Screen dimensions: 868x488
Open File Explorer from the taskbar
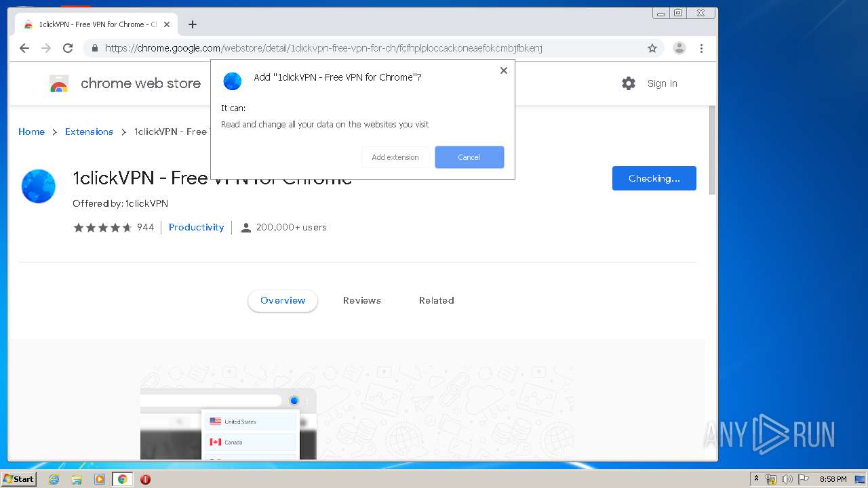[x=77, y=479]
